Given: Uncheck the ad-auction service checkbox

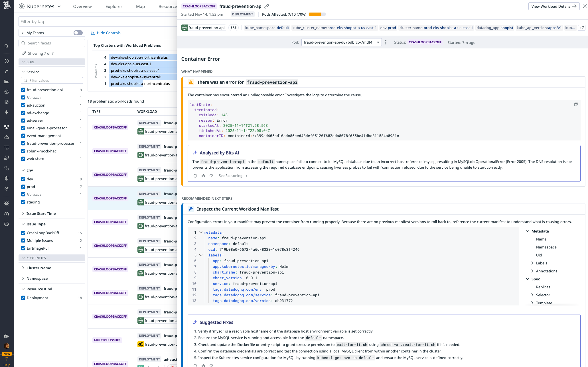Looking at the screenshot, I should pyautogui.click(x=23, y=105).
